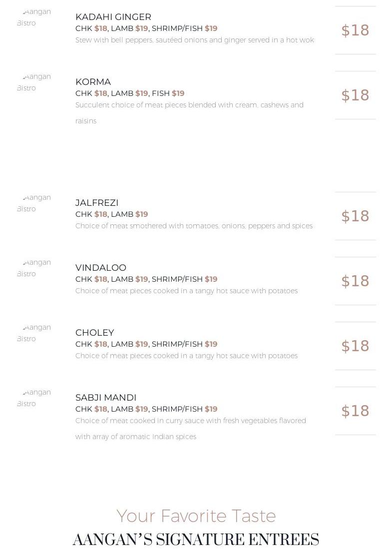392x549 pixels.
Task: Select the JALFREZI menu item title
Action: pos(97,203)
